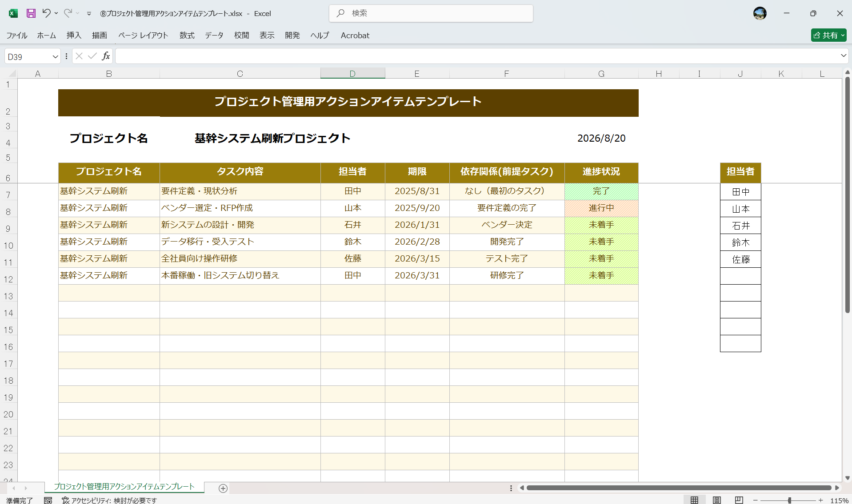Screen dimensions: 852x504
Task: Click 鈴木 in the side 担当者 list
Action: click(x=740, y=242)
